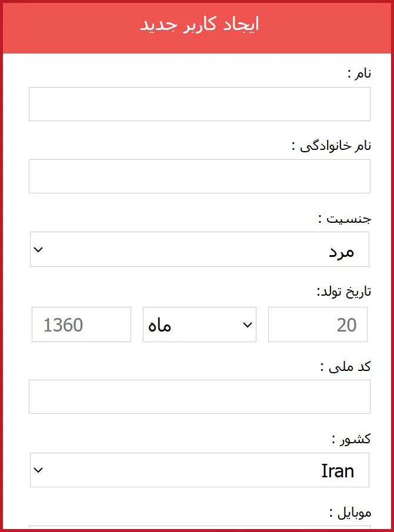Click the کد ملی label text
This screenshot has width=394, height=532.
346,366
